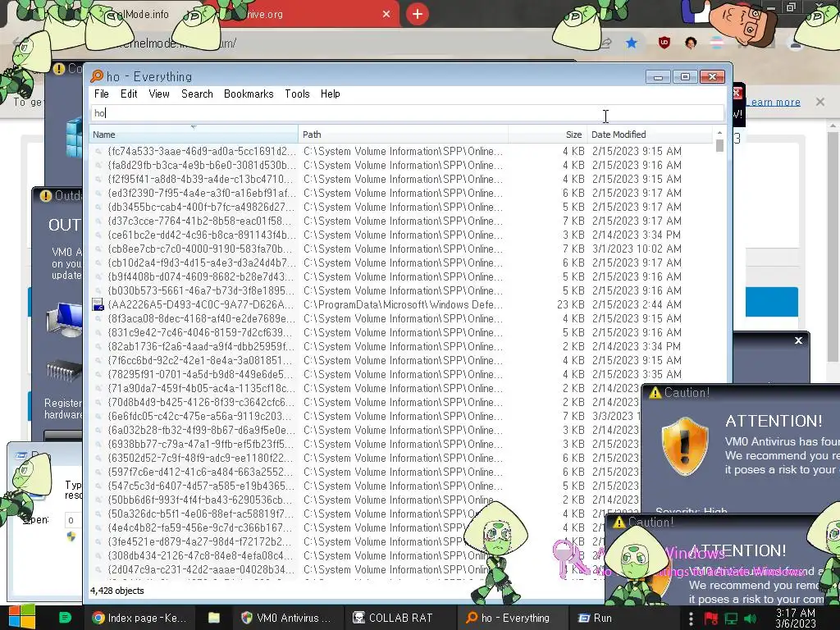
Task: Switch to VM0 Antivirus taskbar item
Action: click(x=288, y=618)
